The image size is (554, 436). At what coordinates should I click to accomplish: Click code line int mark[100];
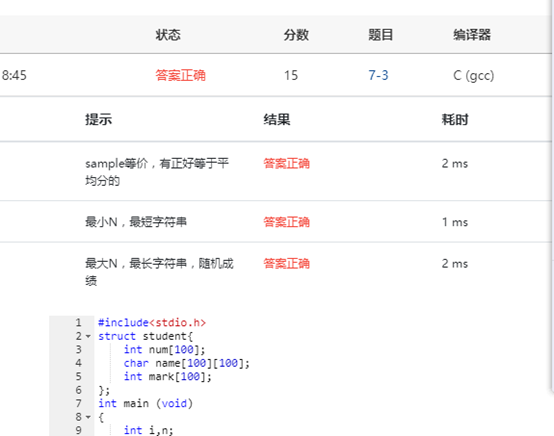click(x=167, y=377)
